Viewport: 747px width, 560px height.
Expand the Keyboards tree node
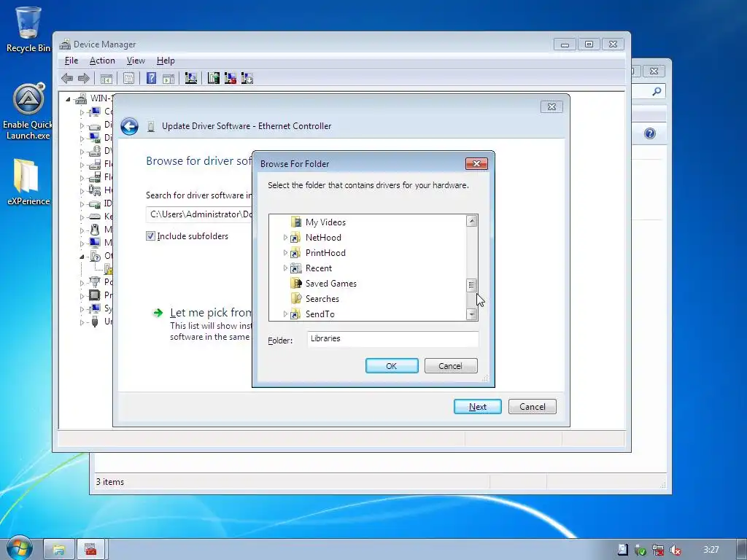point(82,217)
